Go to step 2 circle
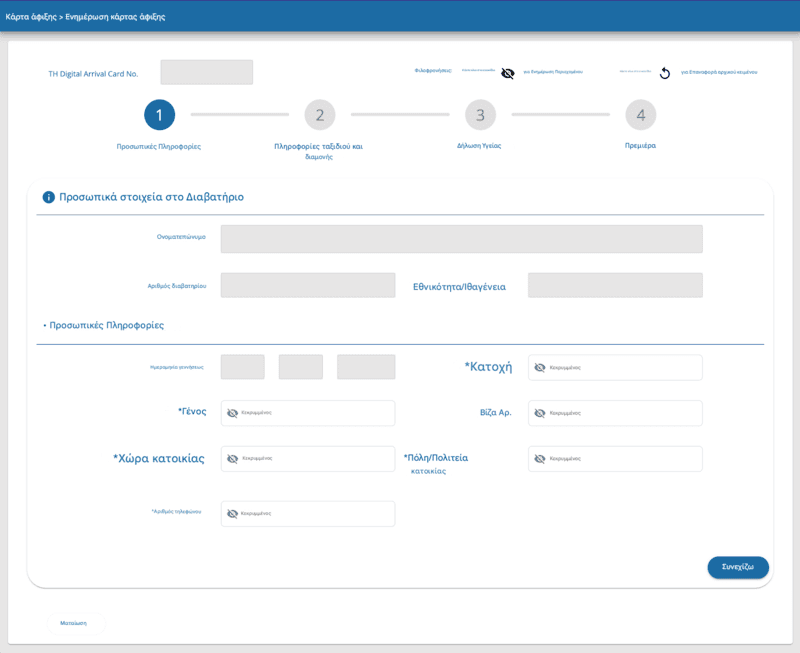This screenshot has height=653, width=800. tap(319, 115)
